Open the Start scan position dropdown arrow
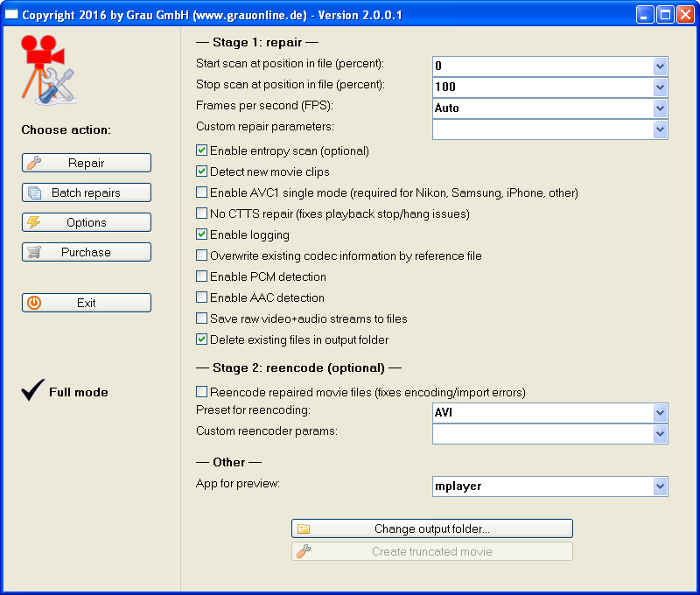Image resolution: width=700 pixels, height=595 pixels. (660, 66)
